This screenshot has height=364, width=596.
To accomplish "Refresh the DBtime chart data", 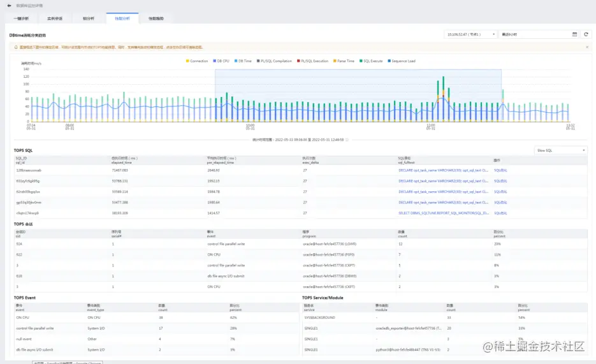I will click(x=586, y=34).
